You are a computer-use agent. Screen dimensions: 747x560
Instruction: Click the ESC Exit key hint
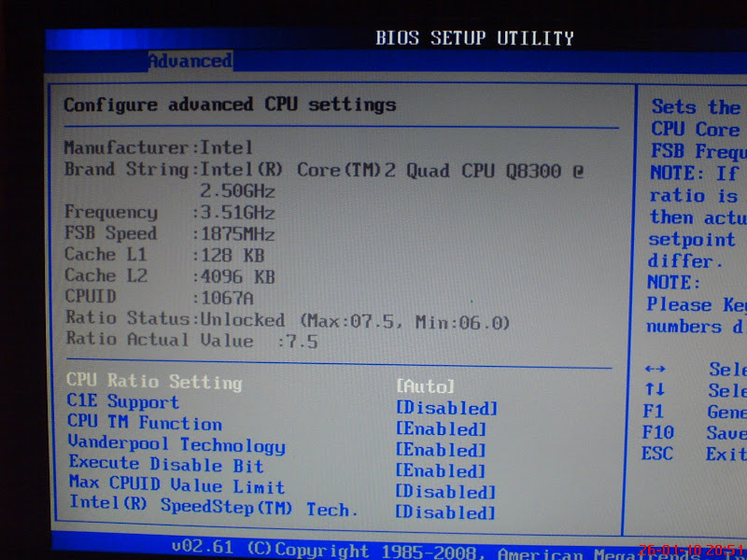click(x=694, y=454)
